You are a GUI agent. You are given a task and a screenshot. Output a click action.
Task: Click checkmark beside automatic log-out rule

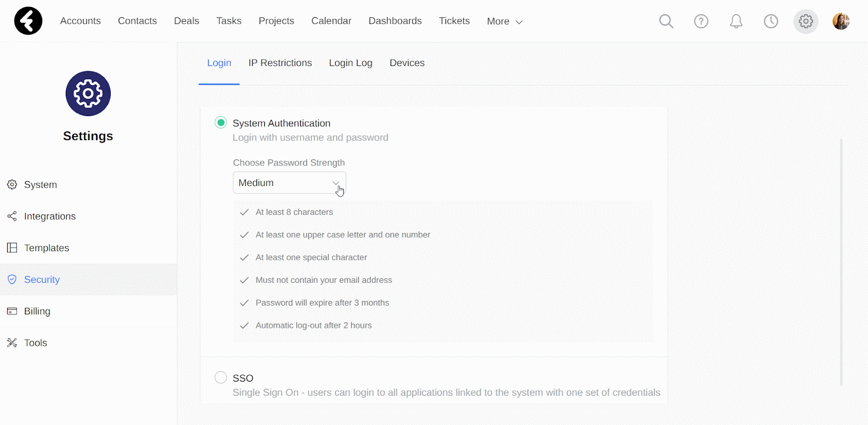coord(244,326)
